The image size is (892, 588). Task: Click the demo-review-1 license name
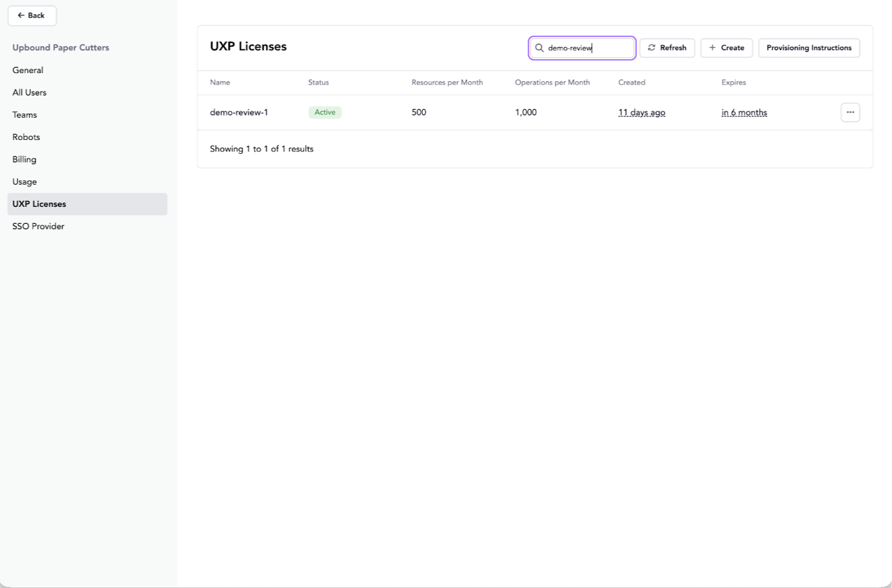tap(239, 112)
